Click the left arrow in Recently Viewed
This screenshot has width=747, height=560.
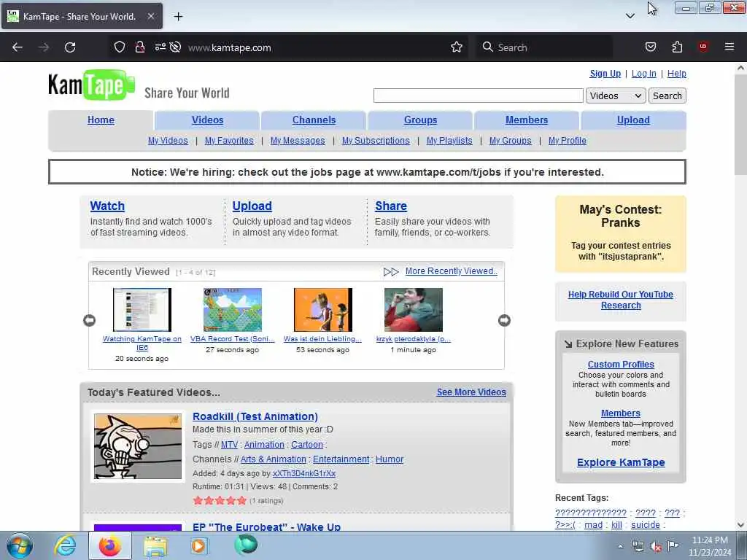90,321
